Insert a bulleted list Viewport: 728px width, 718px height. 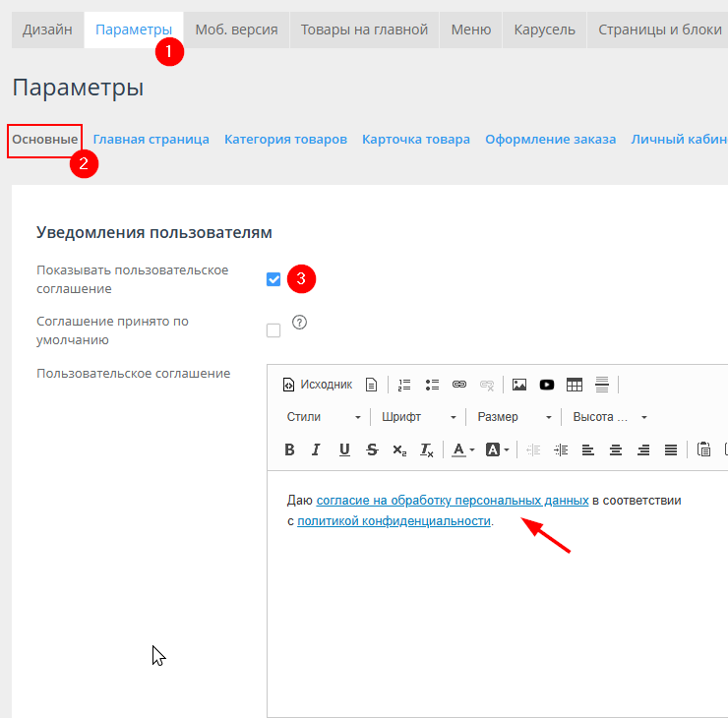[432, 385]
